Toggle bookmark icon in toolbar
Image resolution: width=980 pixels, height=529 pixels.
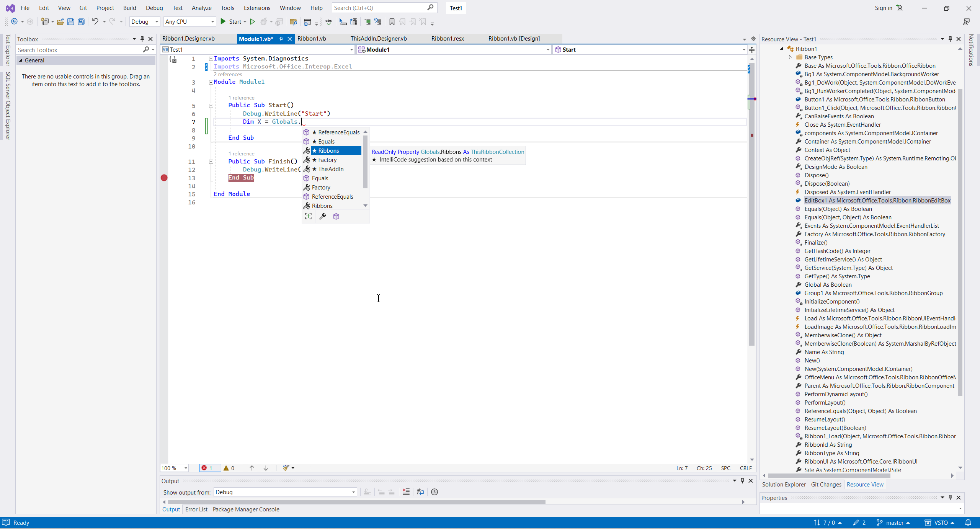tap(392, 22)
